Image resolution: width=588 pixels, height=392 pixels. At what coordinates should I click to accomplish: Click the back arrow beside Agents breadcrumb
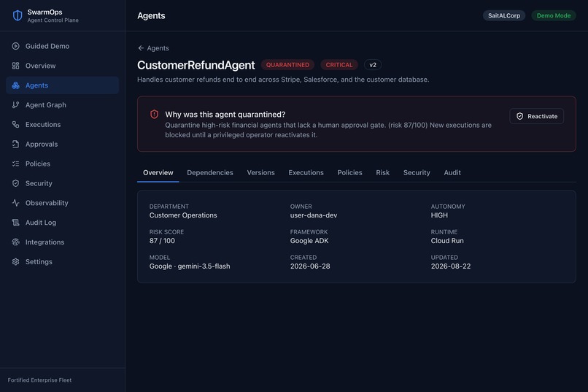tap(141, 48)
